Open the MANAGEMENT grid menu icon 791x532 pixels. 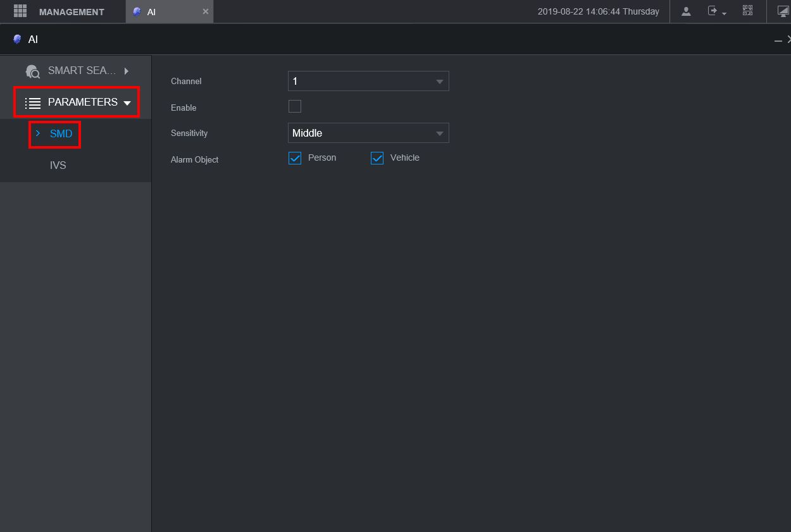point(20,11)
